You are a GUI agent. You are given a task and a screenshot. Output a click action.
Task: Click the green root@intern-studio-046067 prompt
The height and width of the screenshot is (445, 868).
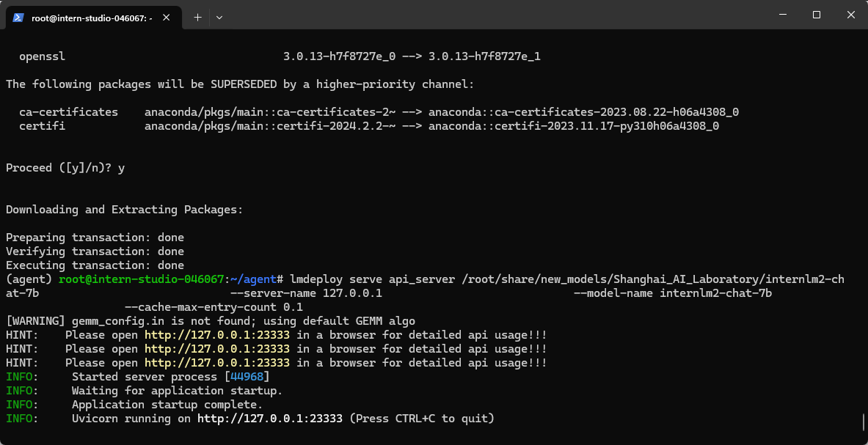tap(142, 279)
